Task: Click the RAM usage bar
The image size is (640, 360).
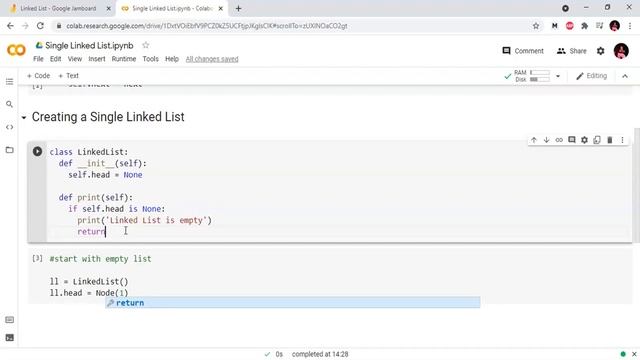Action: [x=540, y=72]
